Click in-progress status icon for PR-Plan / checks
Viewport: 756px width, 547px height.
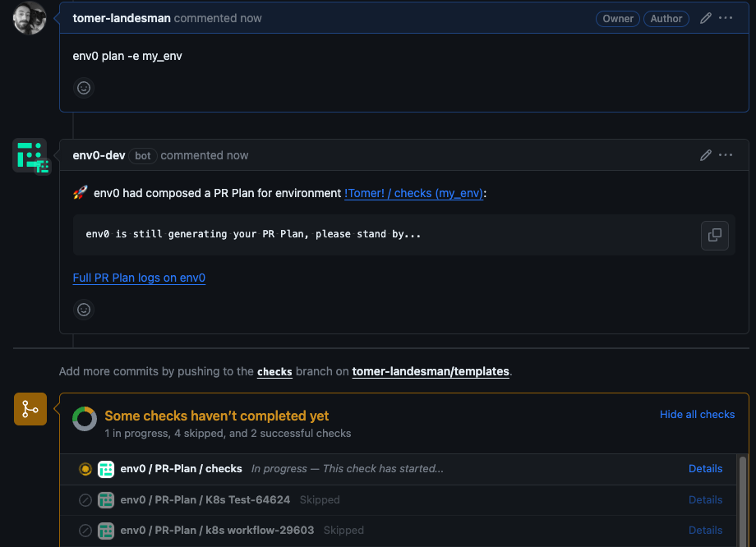tap(85, 469)
